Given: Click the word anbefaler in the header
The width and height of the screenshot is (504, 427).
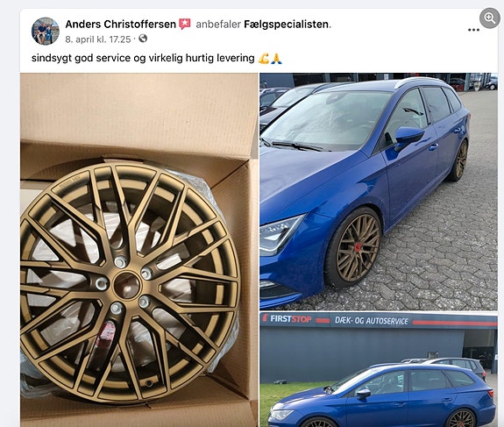Looking at the screenshot, I should 218,25.
